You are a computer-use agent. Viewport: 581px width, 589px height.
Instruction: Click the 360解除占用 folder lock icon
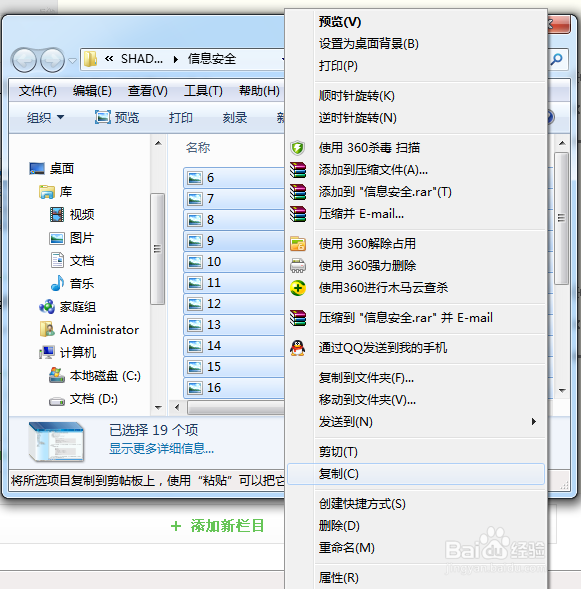(298, 243)
